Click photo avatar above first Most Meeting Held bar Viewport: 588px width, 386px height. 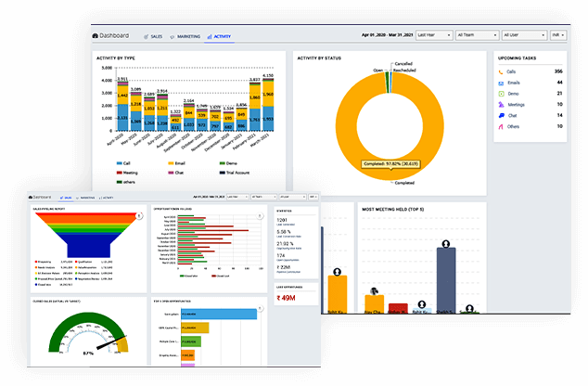tap(374, 290)
